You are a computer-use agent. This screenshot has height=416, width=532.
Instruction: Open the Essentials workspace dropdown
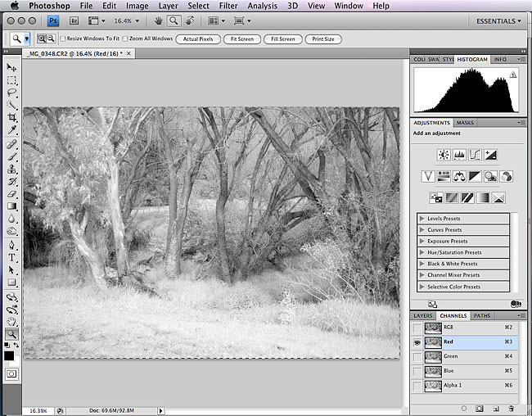[x=497, y=20]
